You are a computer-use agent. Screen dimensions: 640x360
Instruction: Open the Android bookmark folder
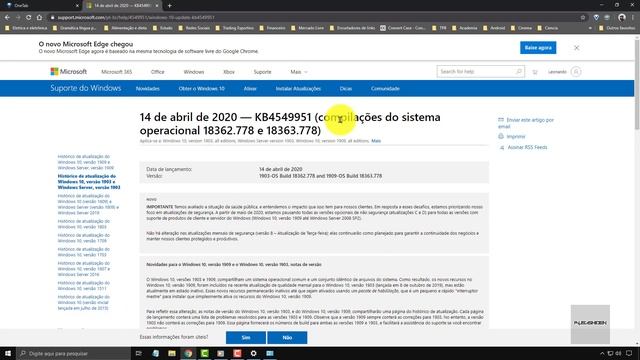tap(494, 28)
